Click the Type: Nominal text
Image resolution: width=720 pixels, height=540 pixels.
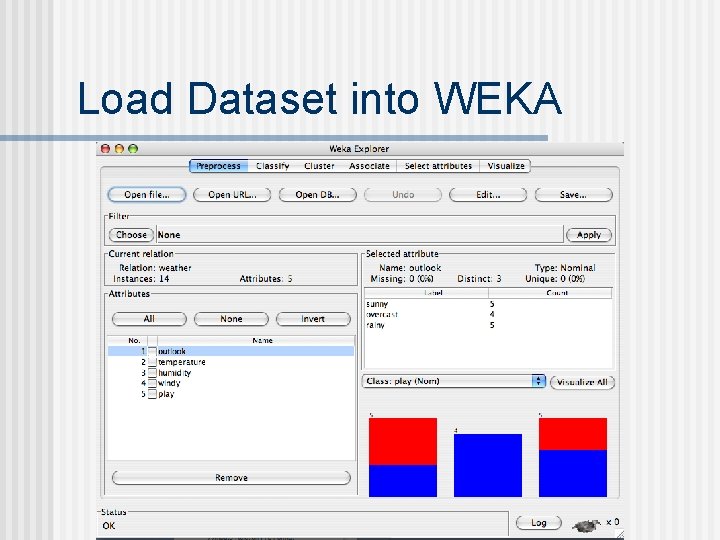[565, 268]
